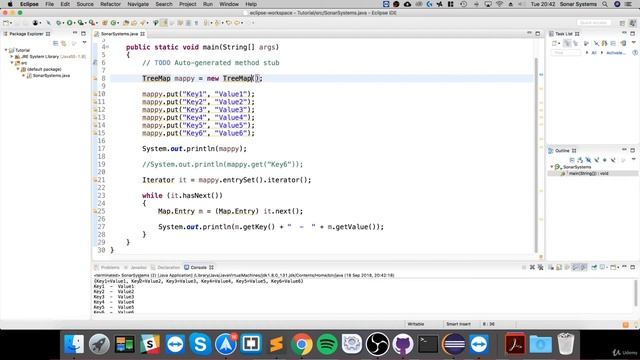The width and height of the screenshot is (640, 360).
Task: Open the New wizard toolbar icon
Action: (6, 23)
